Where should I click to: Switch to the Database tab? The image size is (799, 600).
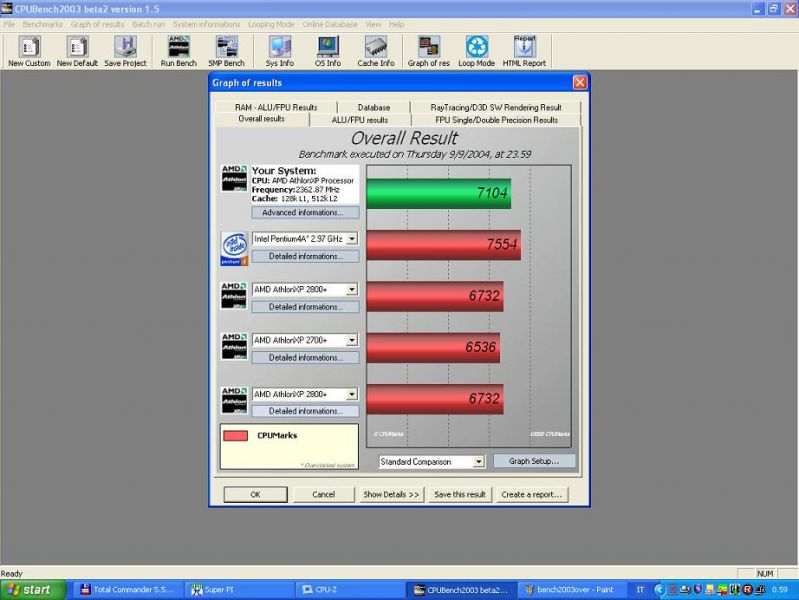pos(374,107)
